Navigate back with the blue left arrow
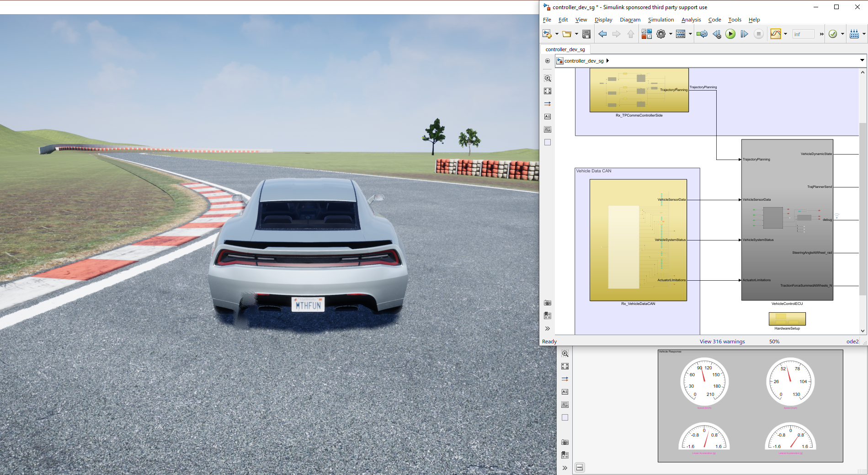Screen dimensions: 868x475 tap(602, 34)
